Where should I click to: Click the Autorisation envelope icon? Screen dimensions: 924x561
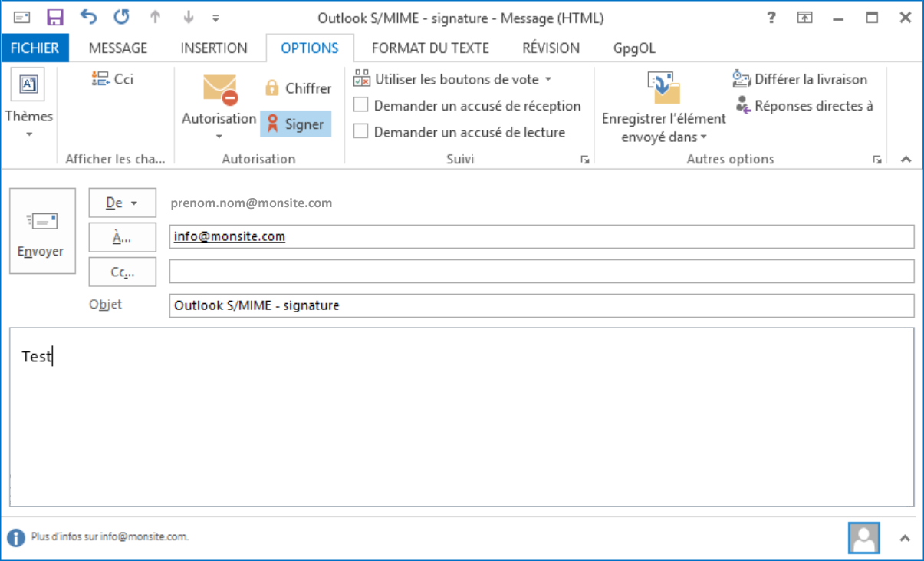coord(220,89)
